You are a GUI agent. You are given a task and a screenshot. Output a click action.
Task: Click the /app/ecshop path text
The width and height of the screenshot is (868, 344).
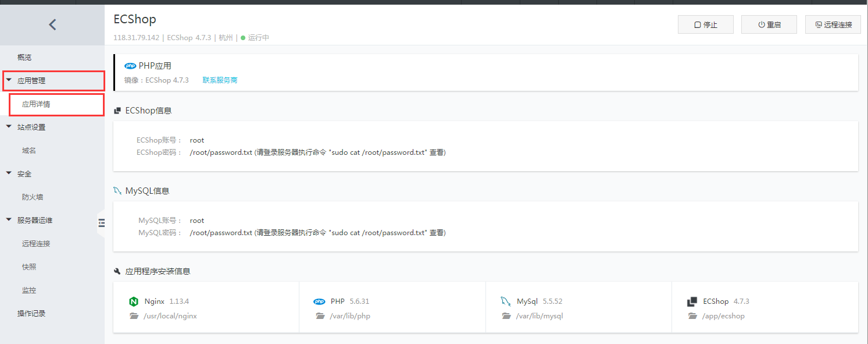(723, 316)
